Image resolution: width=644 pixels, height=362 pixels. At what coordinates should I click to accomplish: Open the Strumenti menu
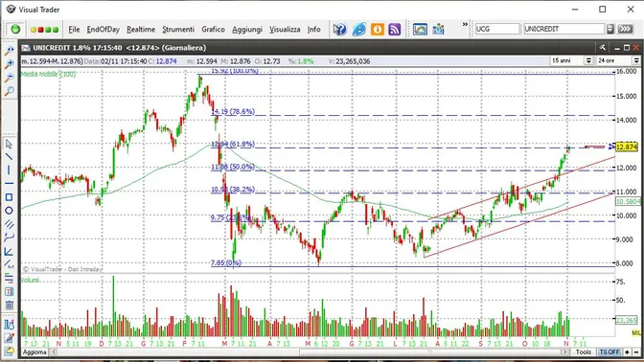pyautogui.click(x=178, y=29)
